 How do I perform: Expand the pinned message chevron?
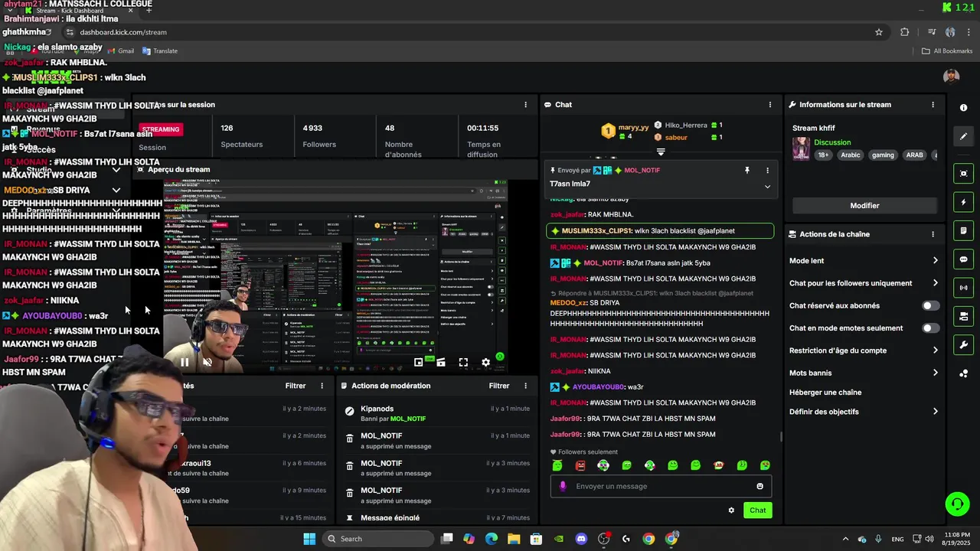767,186
